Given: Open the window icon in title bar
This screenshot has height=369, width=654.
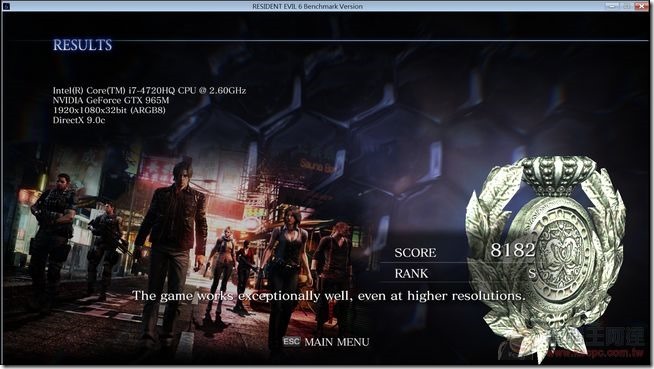Looking at the screenshot, I should [6, 6].
